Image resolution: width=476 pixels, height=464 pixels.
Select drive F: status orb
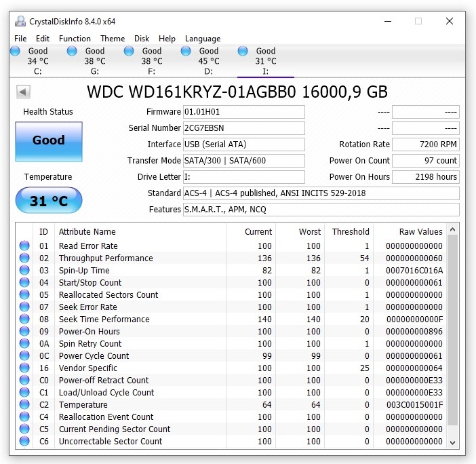129,51
